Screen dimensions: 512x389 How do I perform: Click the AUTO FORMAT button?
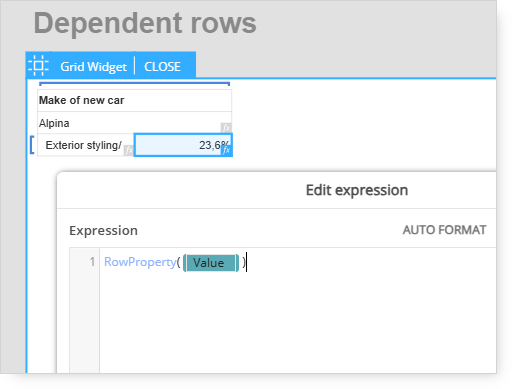tap(444, 230)
